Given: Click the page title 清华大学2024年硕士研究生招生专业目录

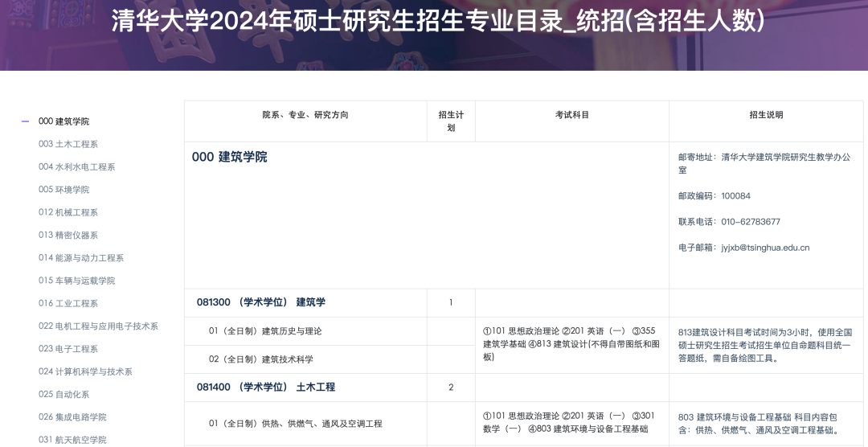Looking at the screenshot, I should coord(437,21).
